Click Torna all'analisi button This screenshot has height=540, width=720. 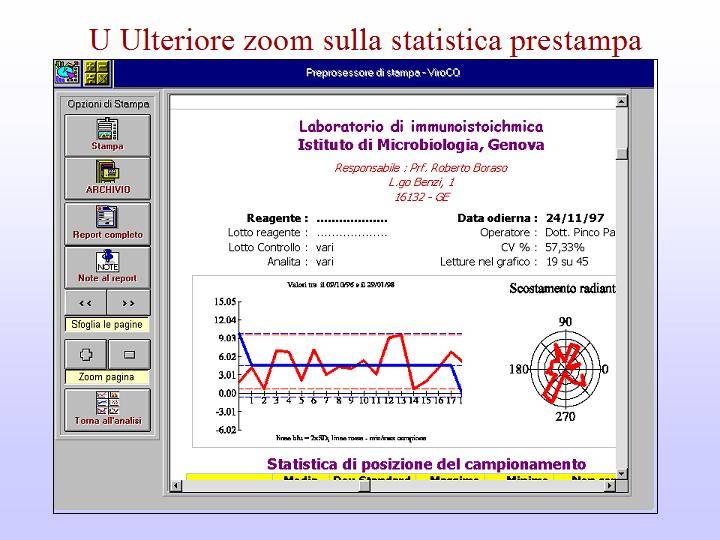point(107,409)
